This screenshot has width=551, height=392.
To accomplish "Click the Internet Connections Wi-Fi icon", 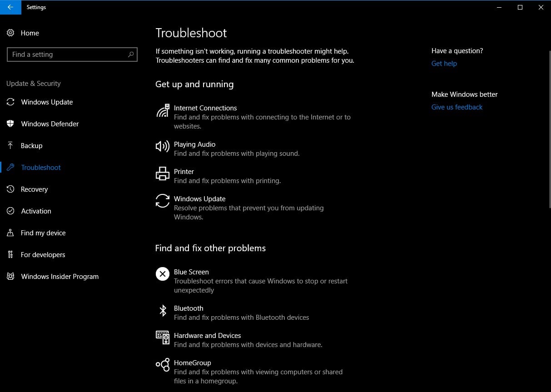I will 162,110.
